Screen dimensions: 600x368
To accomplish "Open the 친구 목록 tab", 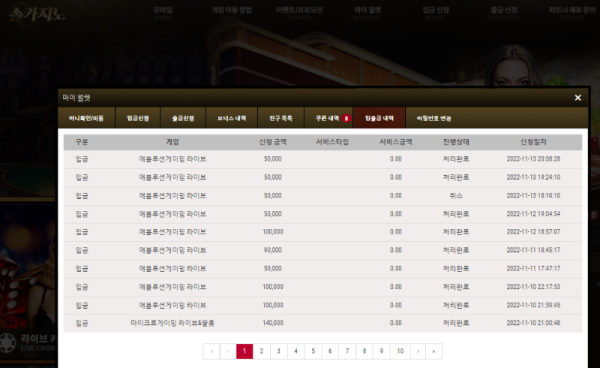I will click(281, 118).
